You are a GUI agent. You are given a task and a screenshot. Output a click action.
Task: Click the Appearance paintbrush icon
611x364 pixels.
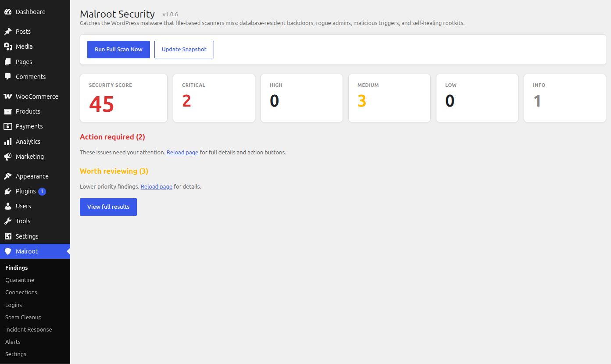8,176
